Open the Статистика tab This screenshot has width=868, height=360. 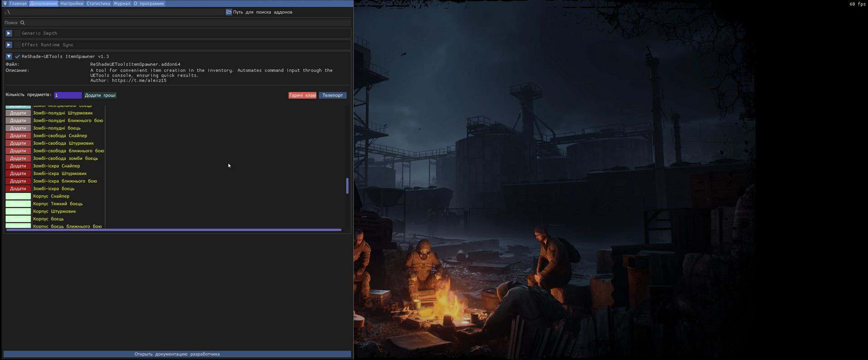pyautogui.click(x=98, y=4)
